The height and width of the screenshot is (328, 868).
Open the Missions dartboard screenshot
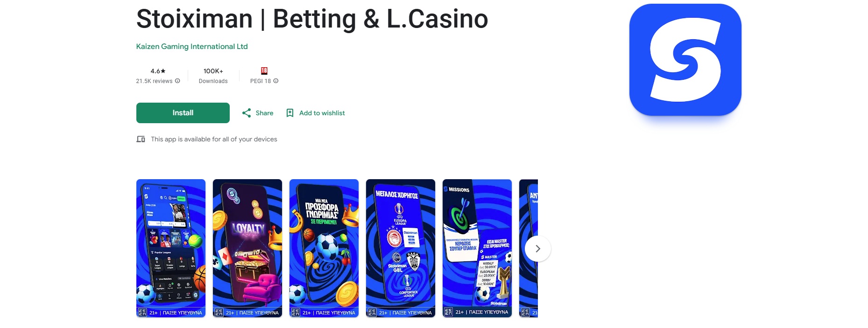coord(477,248)
